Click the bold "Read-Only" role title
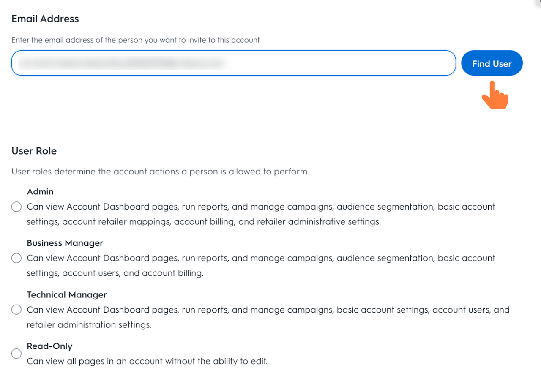541x392 pixels. coord(49,346)
